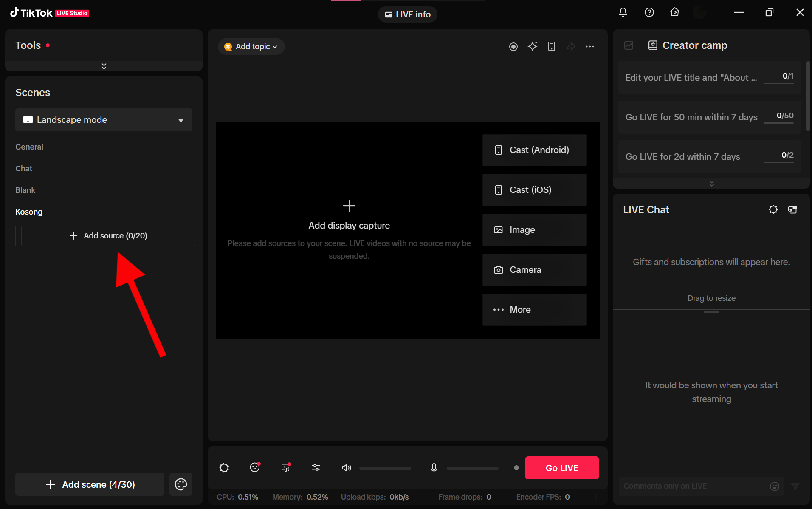Open the chat interaction icon in toolbar
Image resolution: width=812 pixels, height=509 pixels.
286,467
